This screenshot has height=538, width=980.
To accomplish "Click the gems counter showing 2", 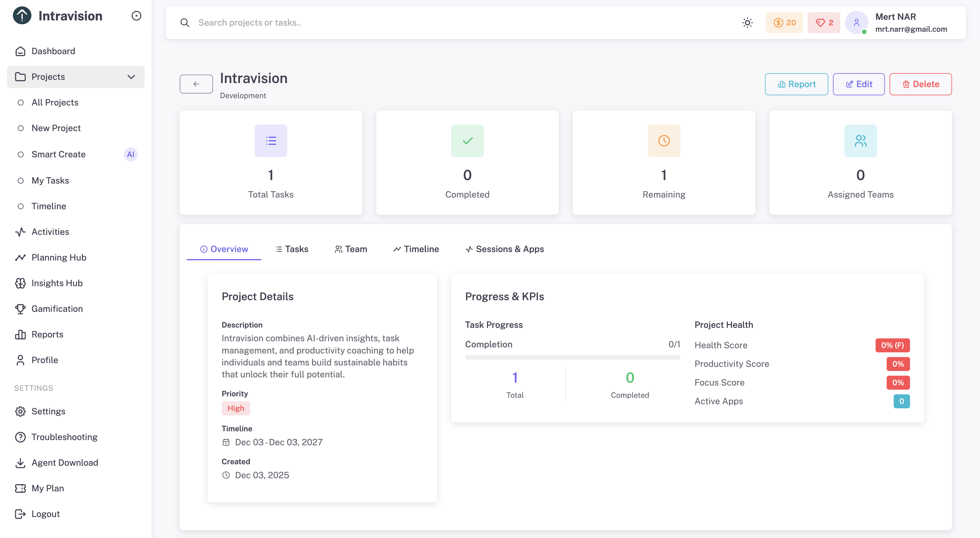I will point(824,23).
